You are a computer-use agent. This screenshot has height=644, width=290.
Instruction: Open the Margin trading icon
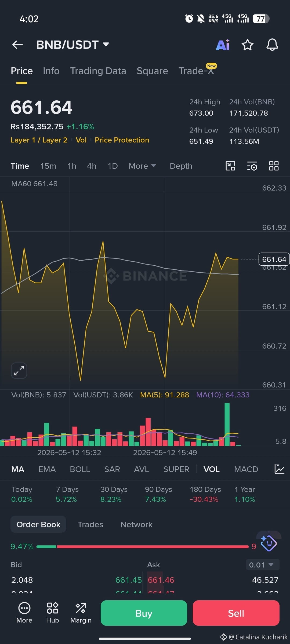pos(81,613)
